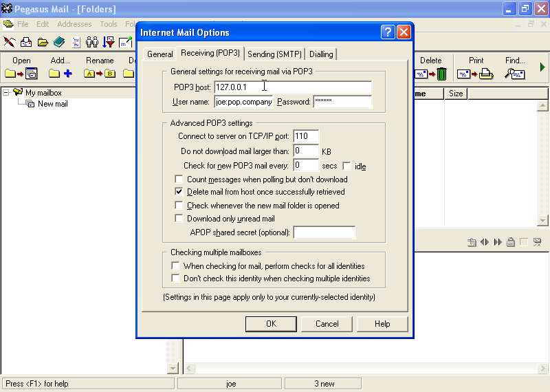This screenshot has width=550, height=392.
Task: Click message list scrollbar up arrow
Action: (542, 106)
